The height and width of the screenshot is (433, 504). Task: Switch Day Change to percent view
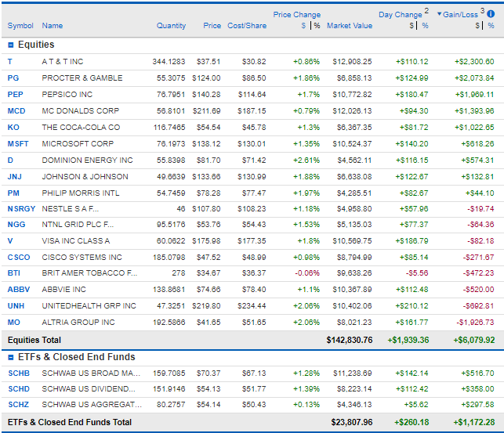pyautogui.click(x=425, y=26)
